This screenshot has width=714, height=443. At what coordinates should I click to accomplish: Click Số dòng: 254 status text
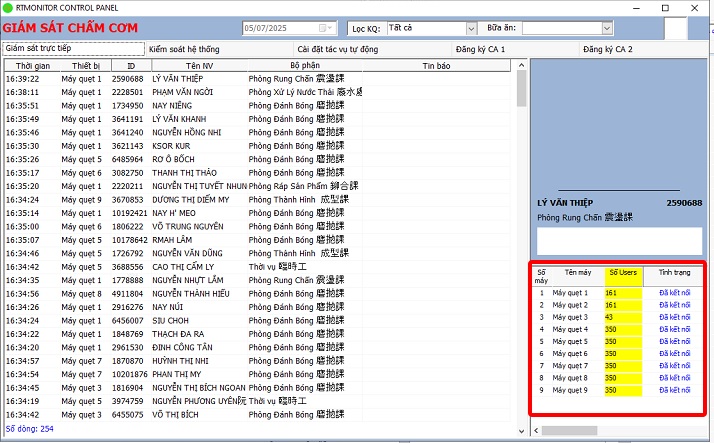pos(30,429)
